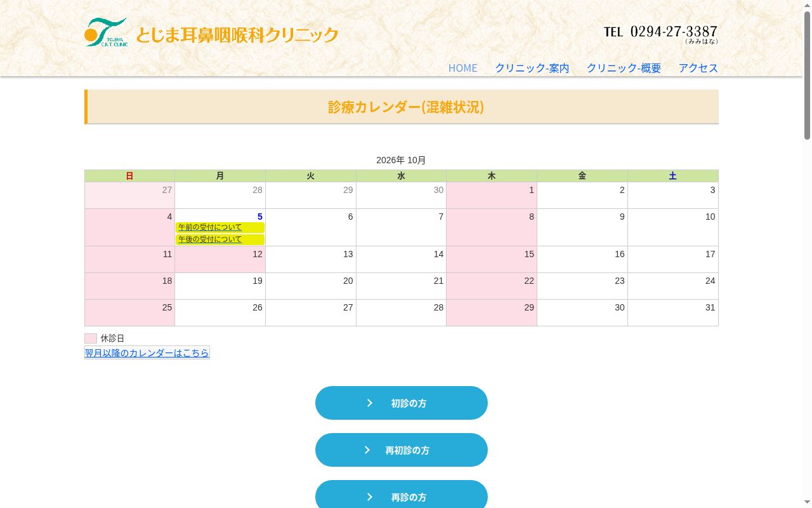Click the 土 Saturday column header
812x508 pixels.
tap(673, 176)
